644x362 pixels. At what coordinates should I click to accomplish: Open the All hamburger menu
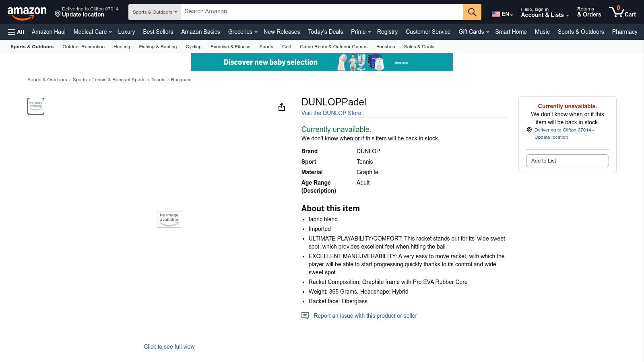16,32
